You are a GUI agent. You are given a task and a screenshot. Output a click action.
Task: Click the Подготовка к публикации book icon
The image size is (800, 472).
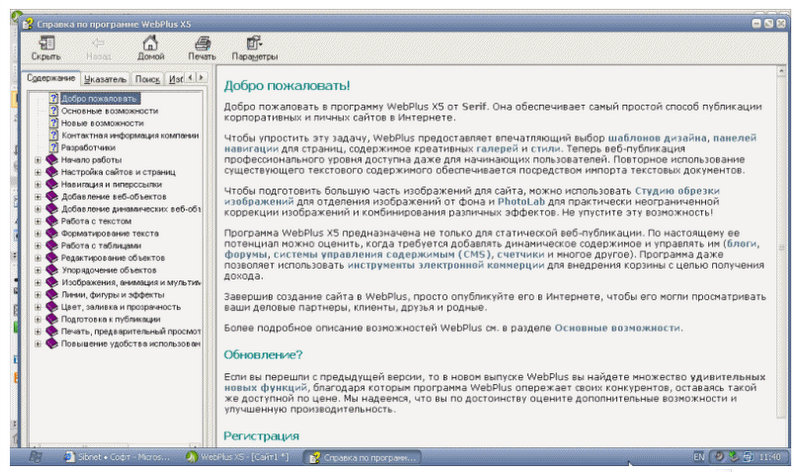pos(52,318)
